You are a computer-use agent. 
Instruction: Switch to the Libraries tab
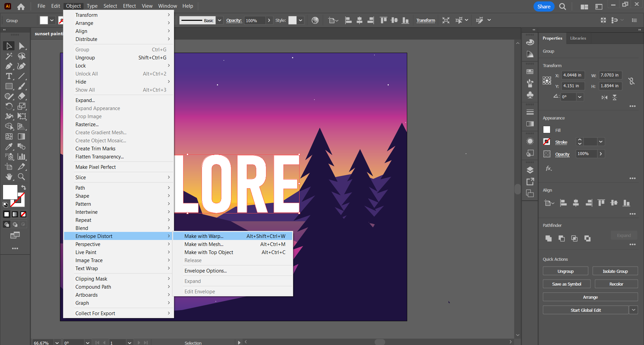tap(578, 38)
